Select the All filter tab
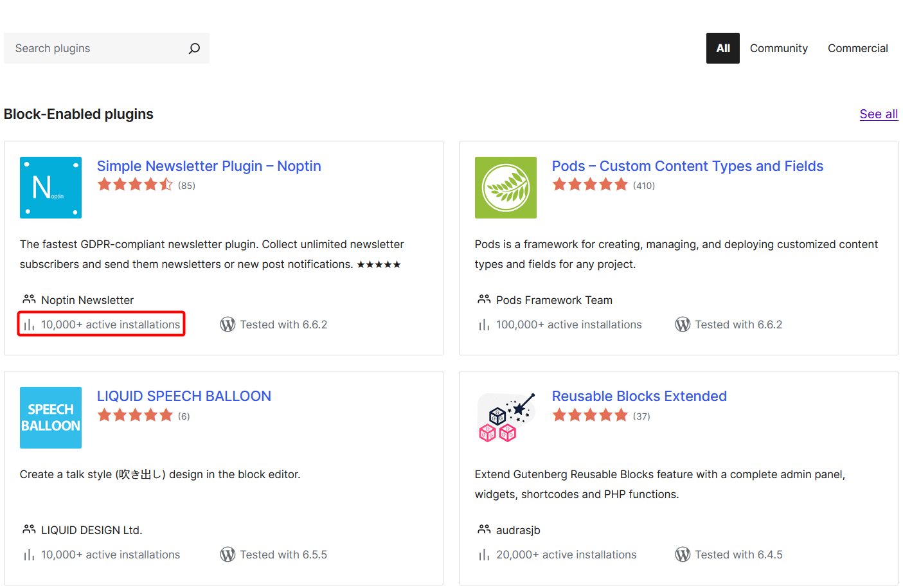This screenshot has width=903, height=588. pos(723,48)
